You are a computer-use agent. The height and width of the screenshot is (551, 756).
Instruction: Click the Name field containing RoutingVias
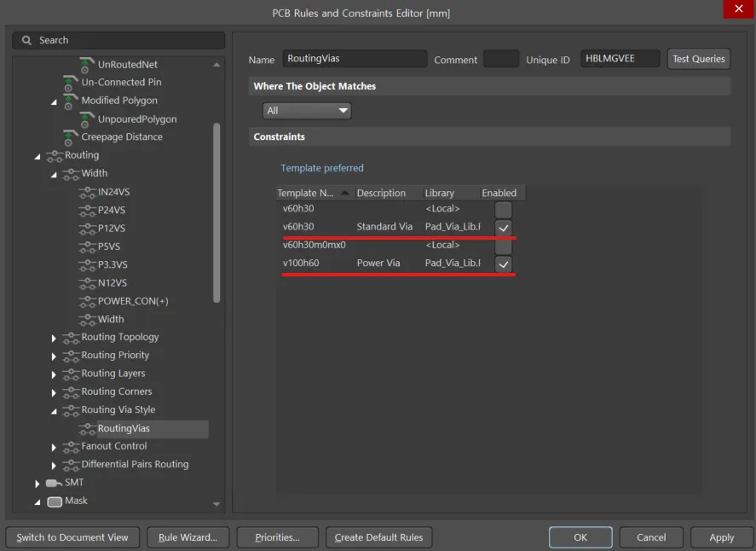[355, 58]
